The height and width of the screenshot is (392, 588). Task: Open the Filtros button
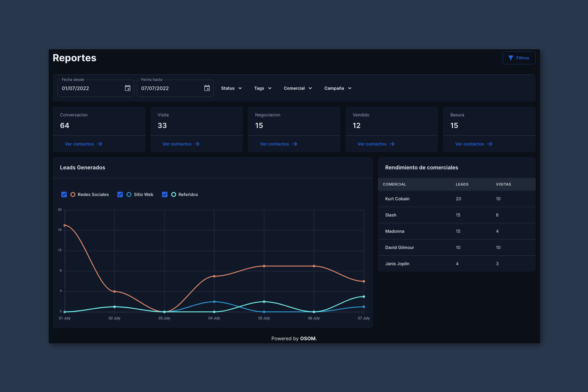[519, 58]
